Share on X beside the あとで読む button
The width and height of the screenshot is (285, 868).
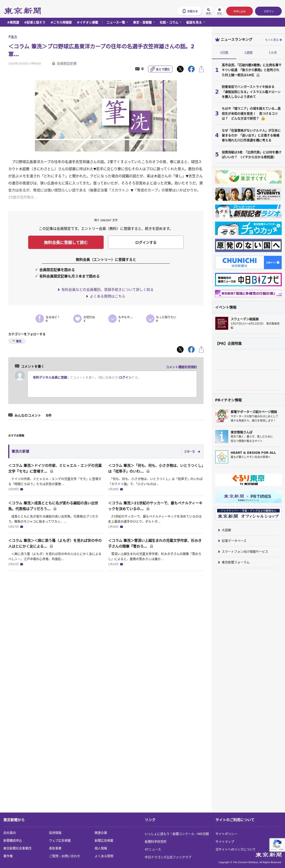click(180, 69)
